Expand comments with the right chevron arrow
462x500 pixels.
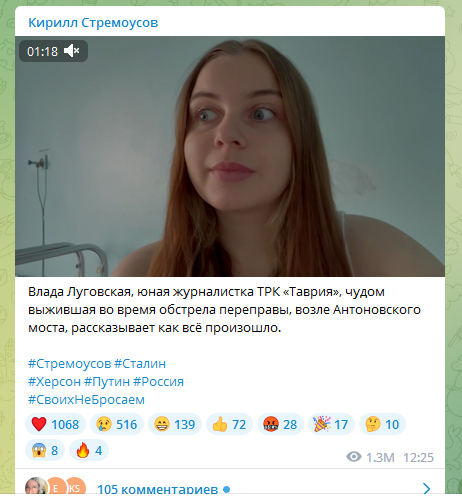(426, 488)
